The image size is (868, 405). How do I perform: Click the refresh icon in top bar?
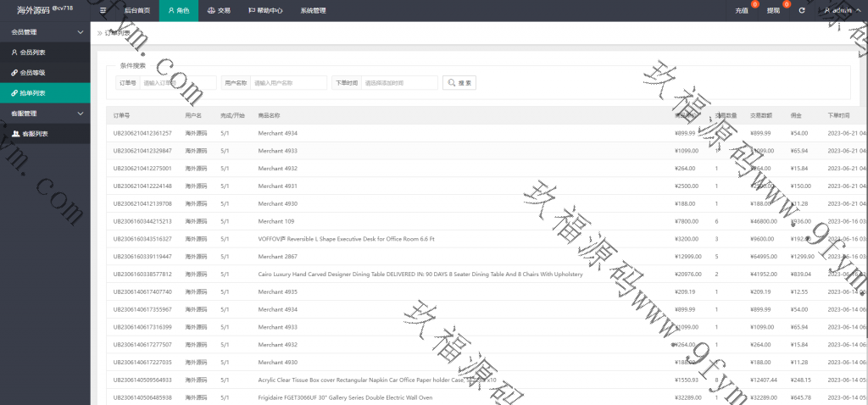tap(802, 10)
